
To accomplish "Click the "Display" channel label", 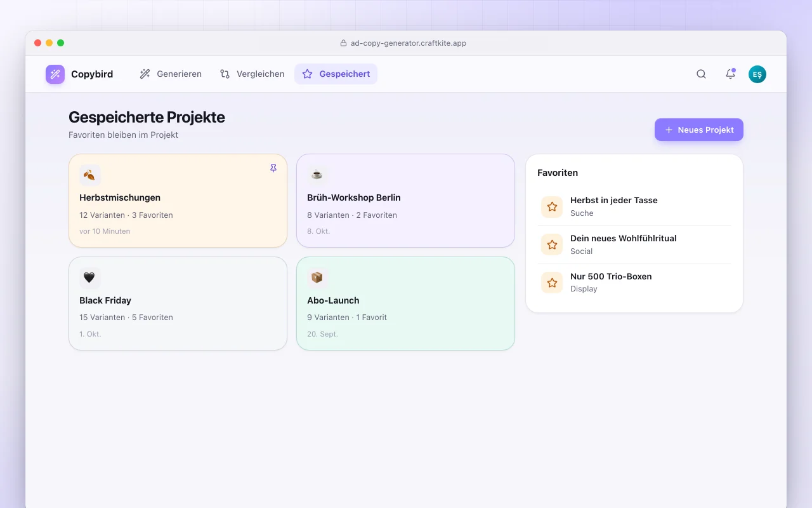I will click(584, 289).
